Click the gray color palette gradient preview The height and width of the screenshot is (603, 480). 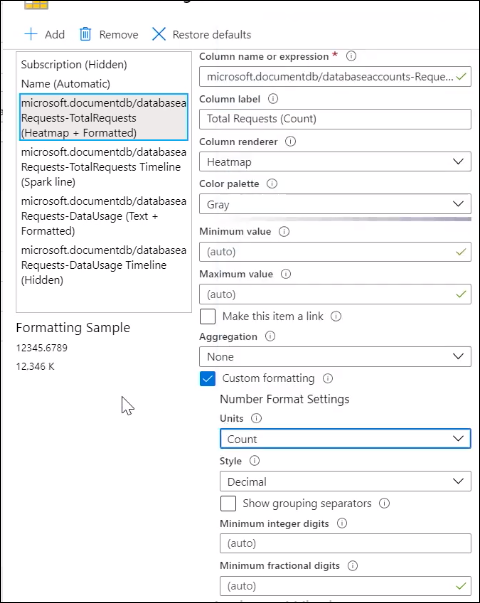[x=350, y=219]
